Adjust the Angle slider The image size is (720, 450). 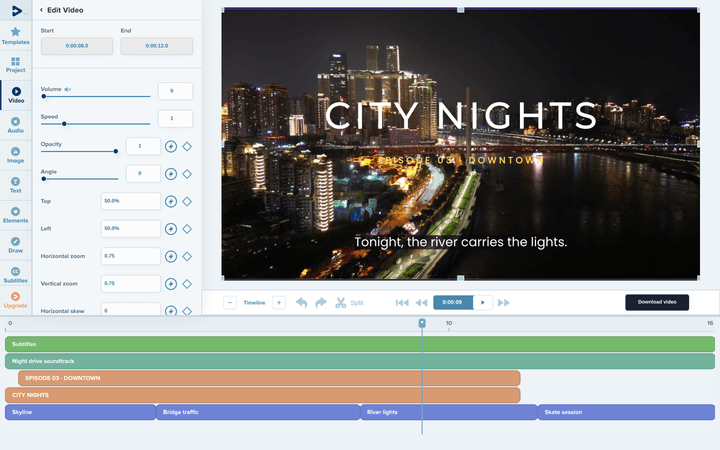(79, 179)
